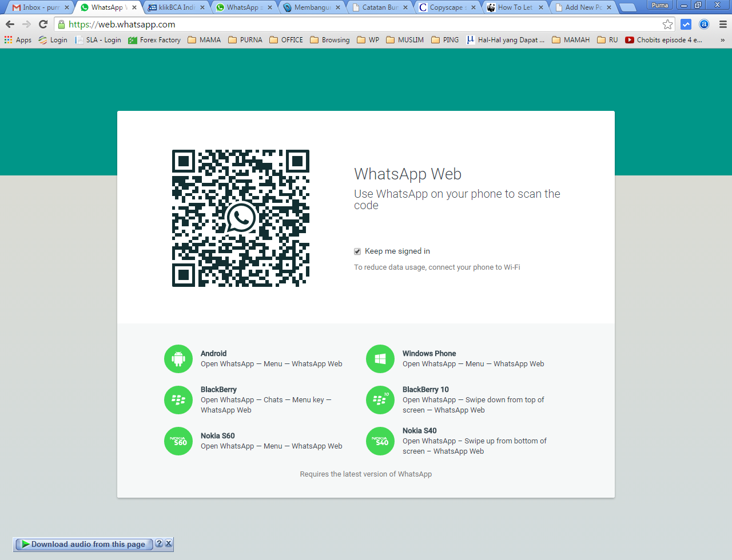Open the Apps bookmarks shortcut
Image resolution: width=732 pixels, height=560 pixels.
pos(18,40)
